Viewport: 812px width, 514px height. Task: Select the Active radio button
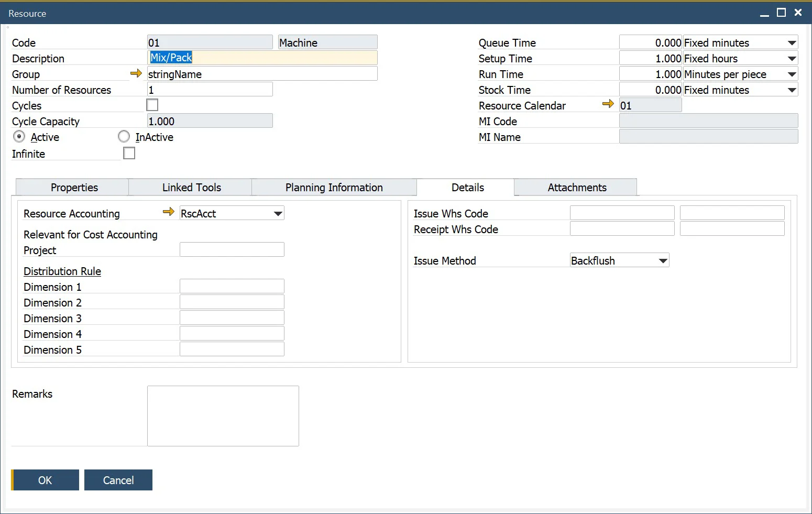pyautogui.click(x=19, y=137)
